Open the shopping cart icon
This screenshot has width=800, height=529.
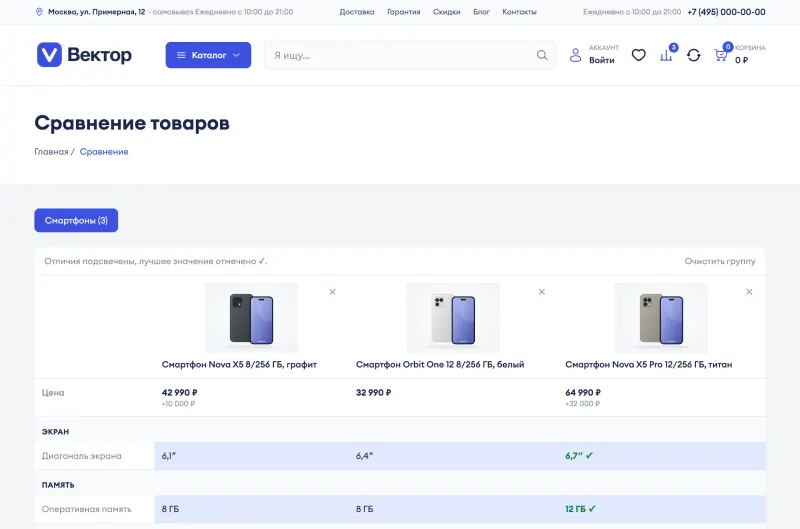coord(721,55)
